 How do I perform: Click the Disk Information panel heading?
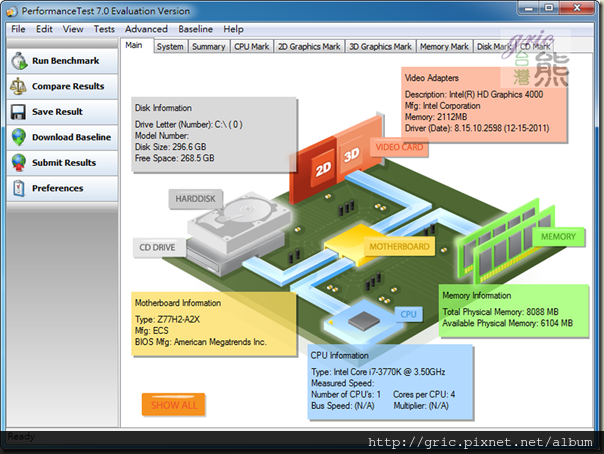point(163,108)
